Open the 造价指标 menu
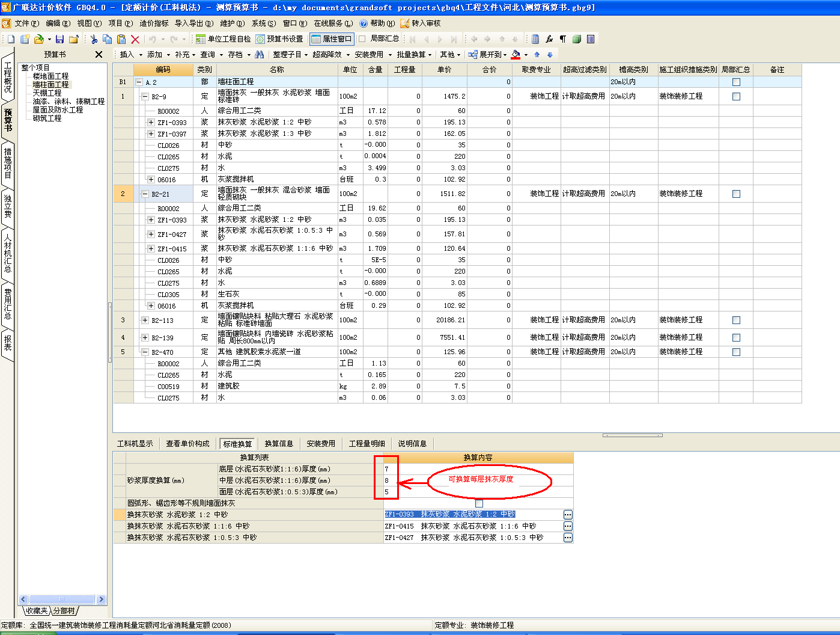This screenshot has height=635, width=840. click(x=154, y=23)
